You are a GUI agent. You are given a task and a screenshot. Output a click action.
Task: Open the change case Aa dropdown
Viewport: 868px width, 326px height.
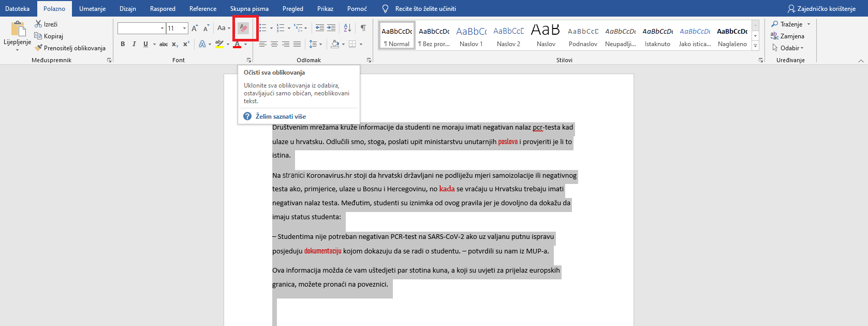tap(224, 28)
